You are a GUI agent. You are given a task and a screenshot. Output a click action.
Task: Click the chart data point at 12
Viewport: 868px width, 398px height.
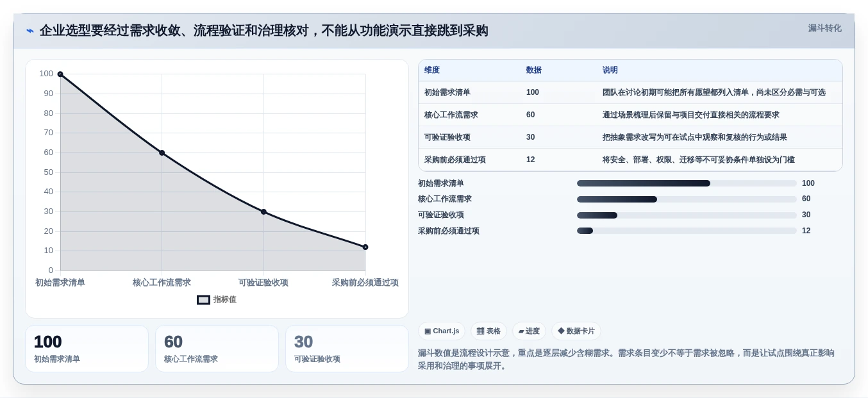365,247
